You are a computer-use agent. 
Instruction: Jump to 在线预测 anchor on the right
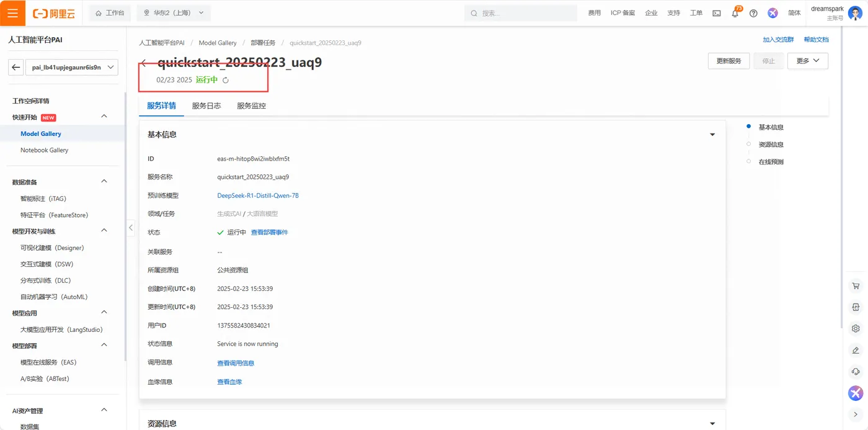click(x=771, y=162)
